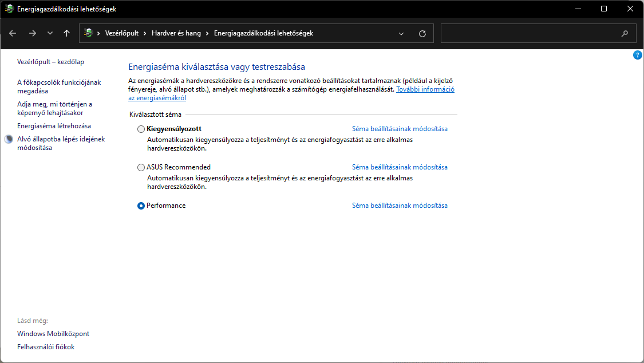
Task: Modify settings for Kiegyensúlyozott scheme
Action: click(400, 129)
